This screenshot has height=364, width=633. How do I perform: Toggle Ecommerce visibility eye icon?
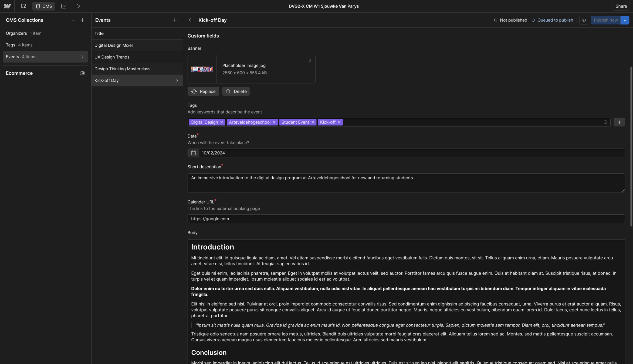(x=82, y=73)
